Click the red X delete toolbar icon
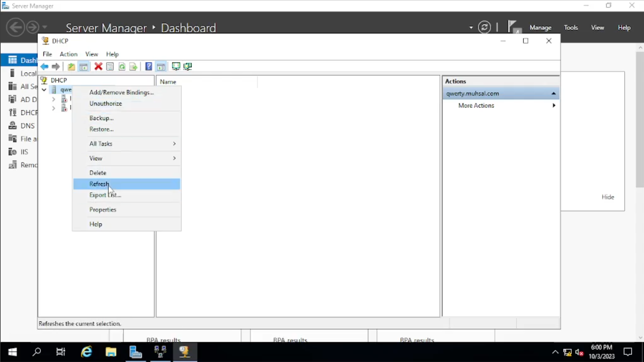 tap(98, 66)
